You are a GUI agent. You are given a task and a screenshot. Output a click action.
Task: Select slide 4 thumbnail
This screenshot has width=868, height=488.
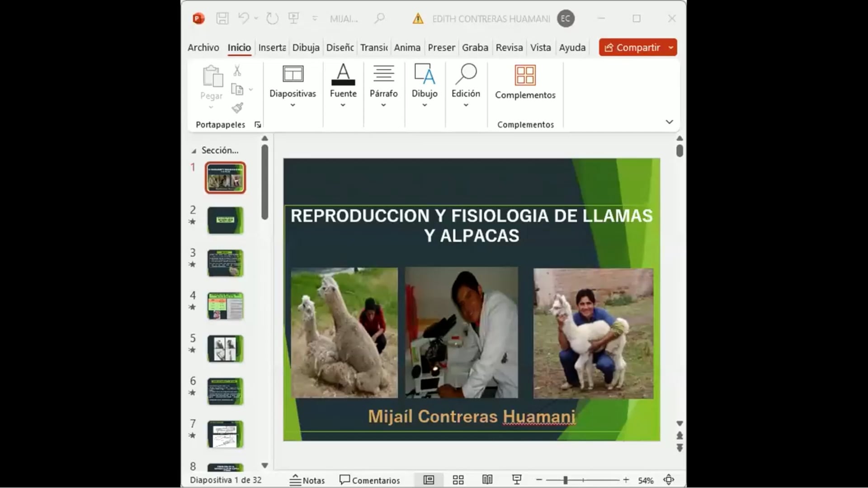[225, 306]
